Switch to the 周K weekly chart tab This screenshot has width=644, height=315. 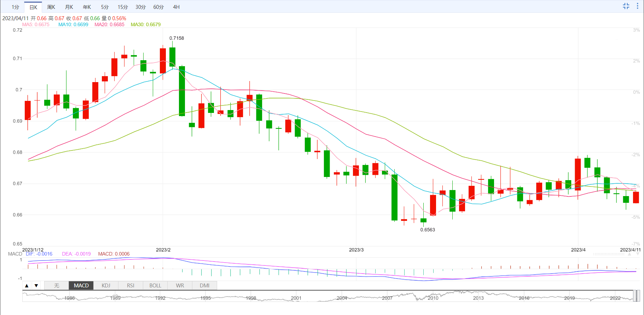tap(51, 7)
